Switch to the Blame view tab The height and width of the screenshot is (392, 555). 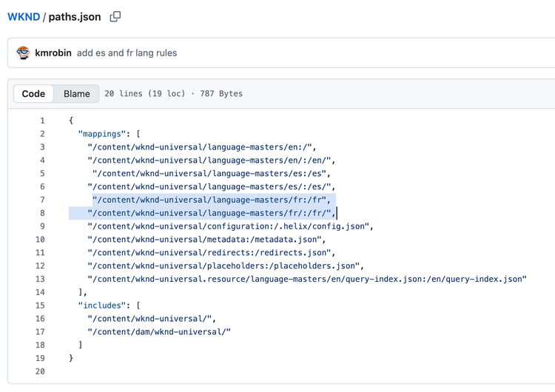coord(76,94)
